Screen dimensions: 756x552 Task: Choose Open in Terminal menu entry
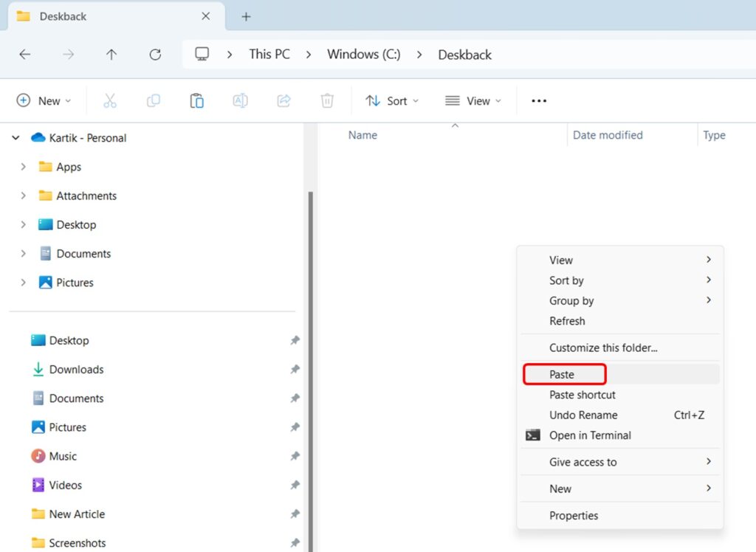[620, 435]
